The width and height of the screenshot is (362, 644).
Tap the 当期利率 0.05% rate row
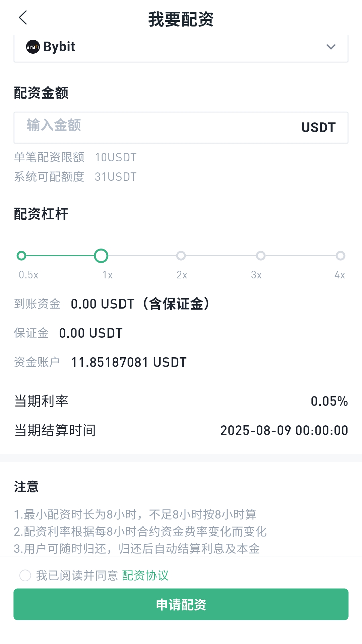tap(181, 401)
